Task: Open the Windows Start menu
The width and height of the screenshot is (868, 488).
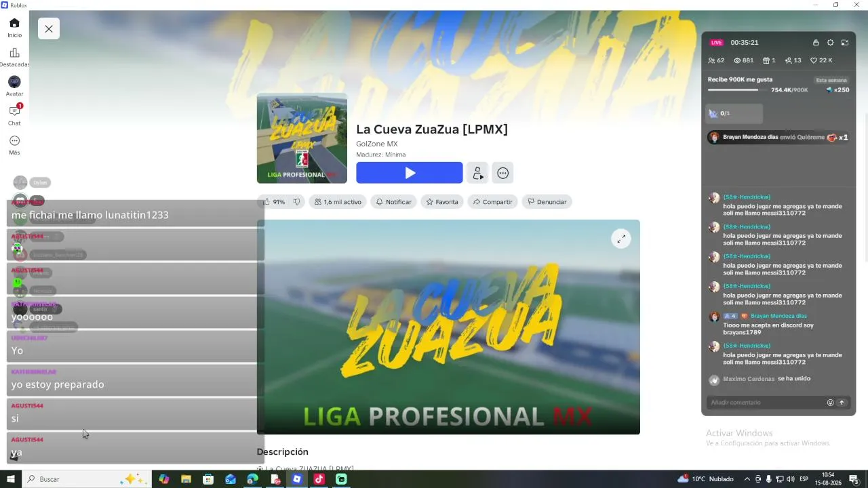Action: [x=11, y=479]
